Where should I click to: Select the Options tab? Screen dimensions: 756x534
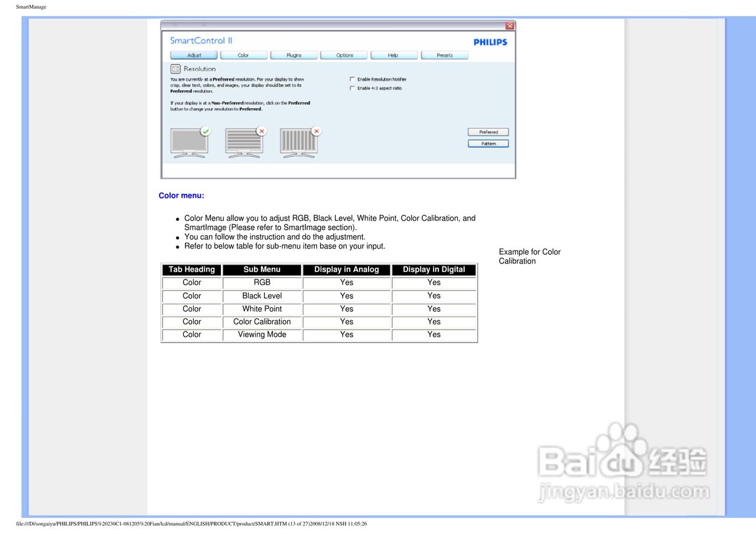[344, 56]
